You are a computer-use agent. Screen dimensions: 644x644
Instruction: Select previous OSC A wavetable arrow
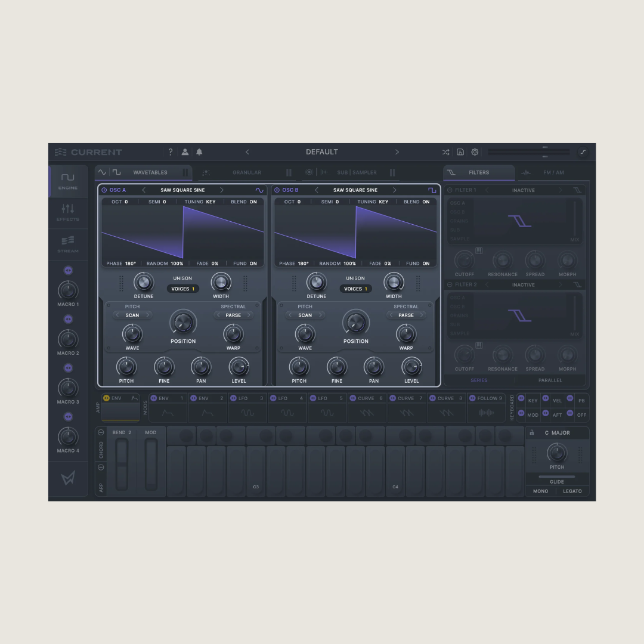[x=144, y=190]
